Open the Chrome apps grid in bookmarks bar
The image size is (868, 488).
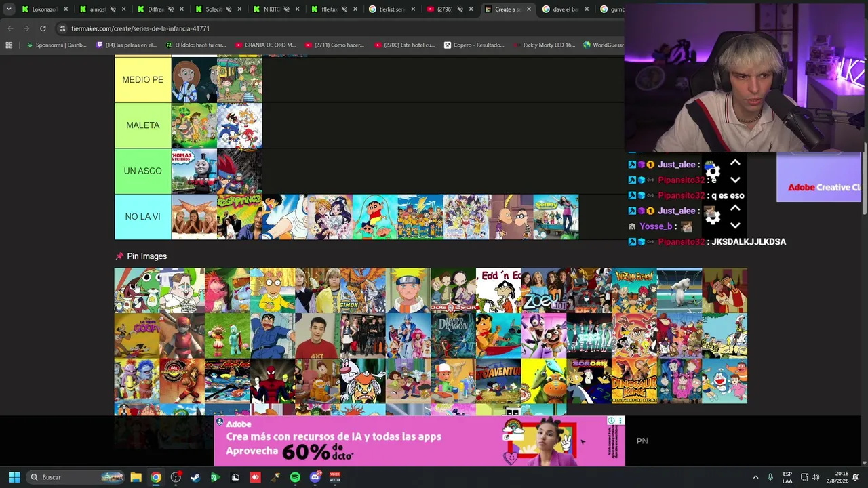click(9, 45)
